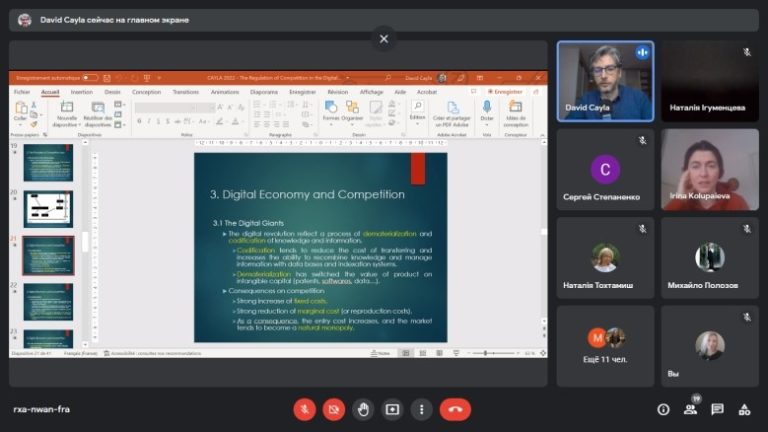Image resolution: width=768 pixels, height=432 pixels.
Task: Dismiss the David Cayla main screen banner
Action: tap(384, 39)
